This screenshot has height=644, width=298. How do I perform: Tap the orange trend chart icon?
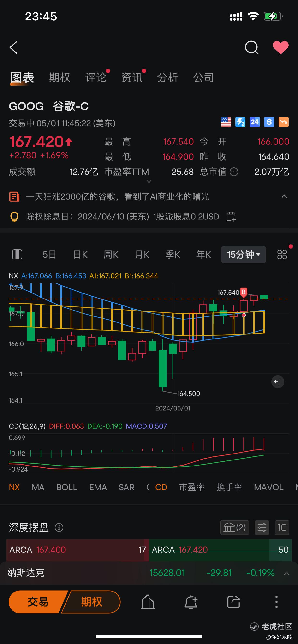pos(283,122)
